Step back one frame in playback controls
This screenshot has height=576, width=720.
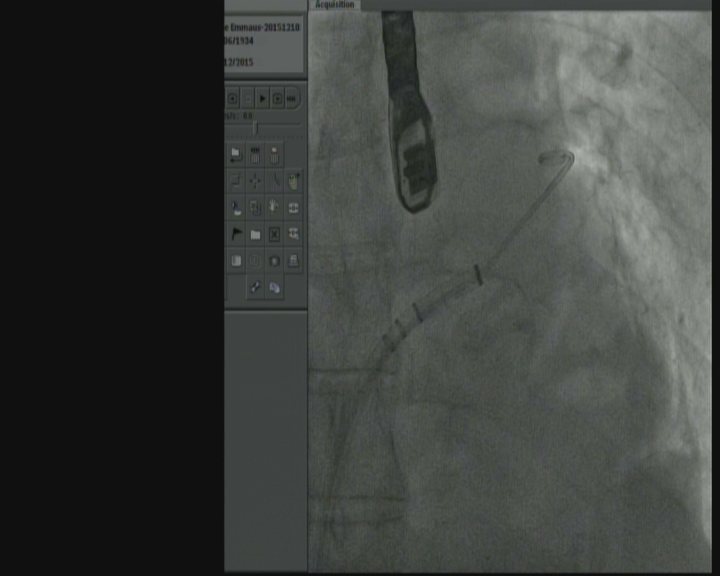233,98
